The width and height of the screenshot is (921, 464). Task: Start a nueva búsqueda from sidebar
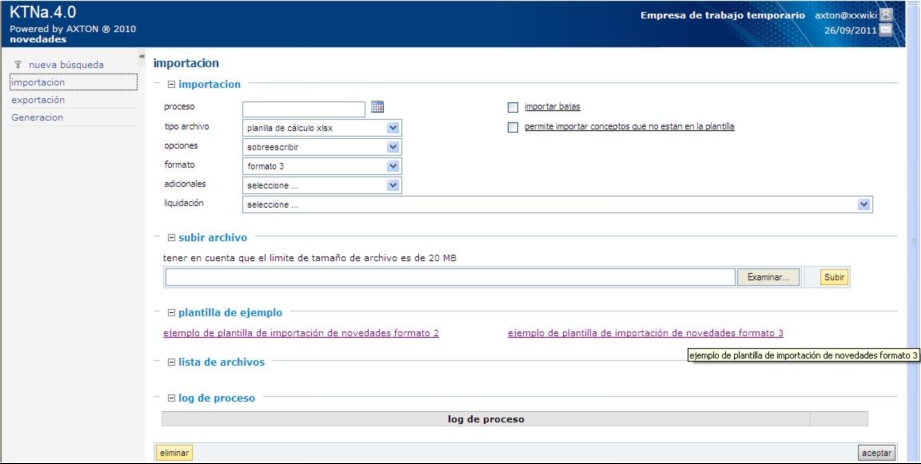click(66, 65)
